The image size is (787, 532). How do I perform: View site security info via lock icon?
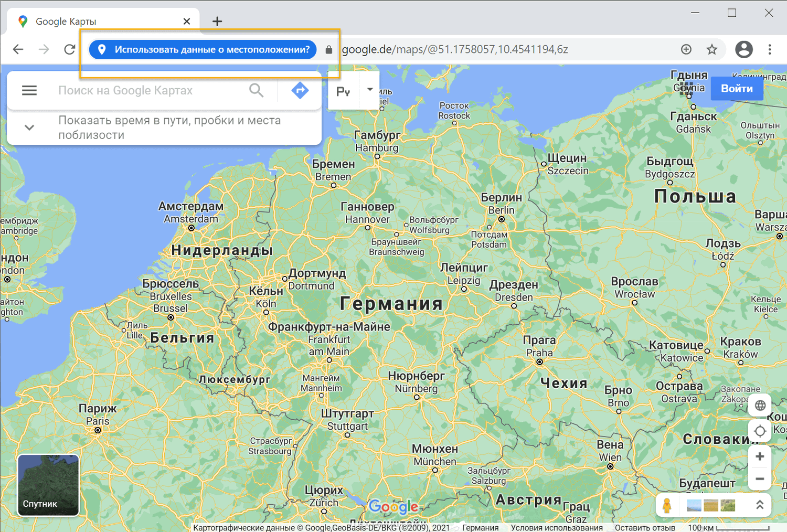329,50
